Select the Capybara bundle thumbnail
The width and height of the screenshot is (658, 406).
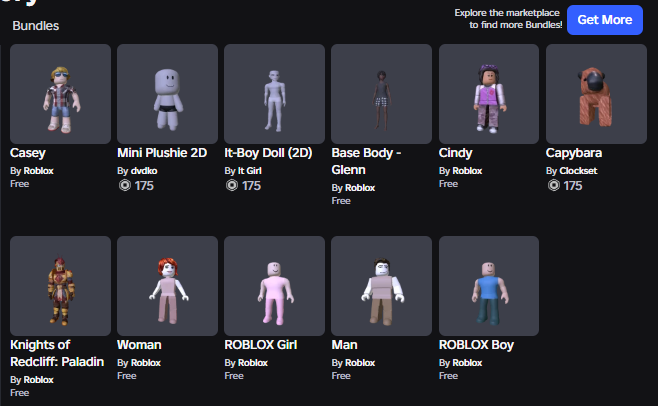point(596,94)
